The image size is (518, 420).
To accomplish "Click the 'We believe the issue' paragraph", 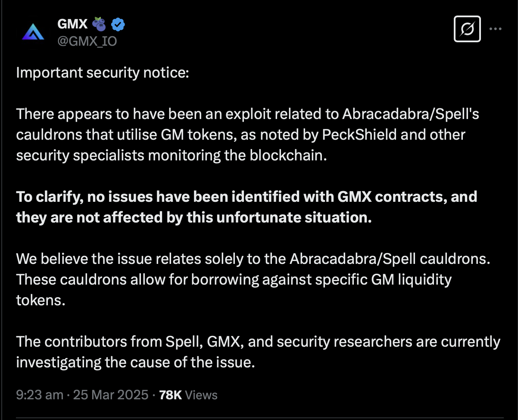I will click(254, 279).
